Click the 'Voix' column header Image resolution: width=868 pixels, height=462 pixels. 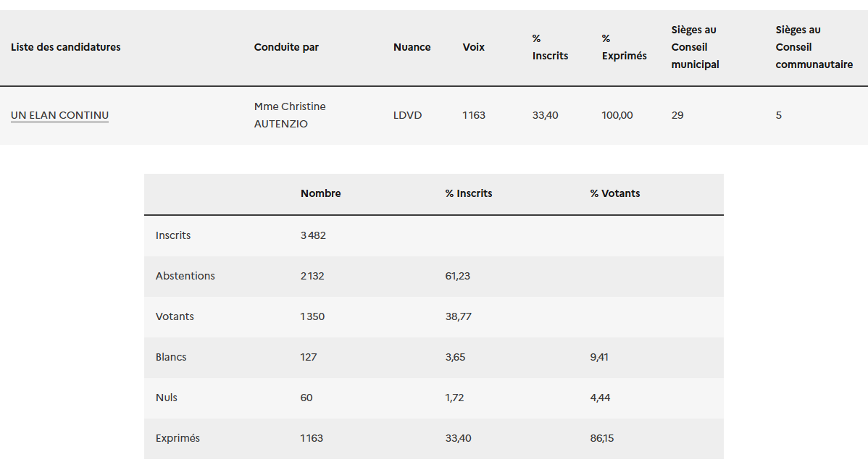pos(474,47)
